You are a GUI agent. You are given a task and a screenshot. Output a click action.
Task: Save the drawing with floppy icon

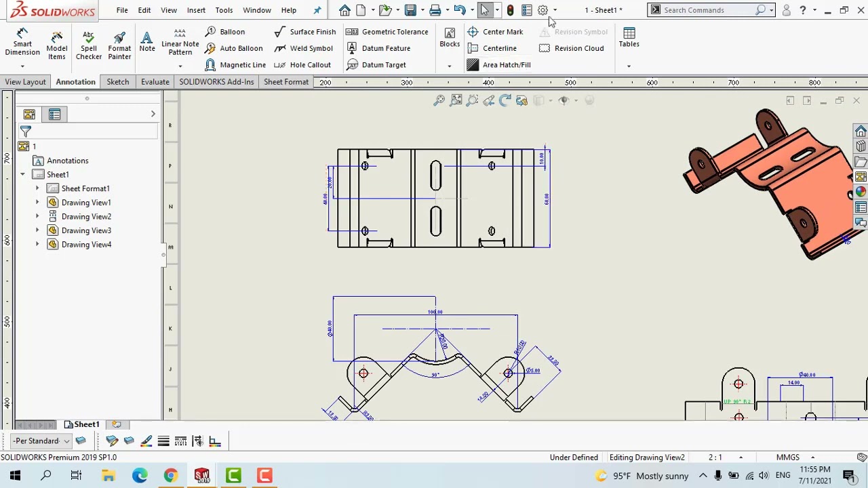click(x=410, y=10)
